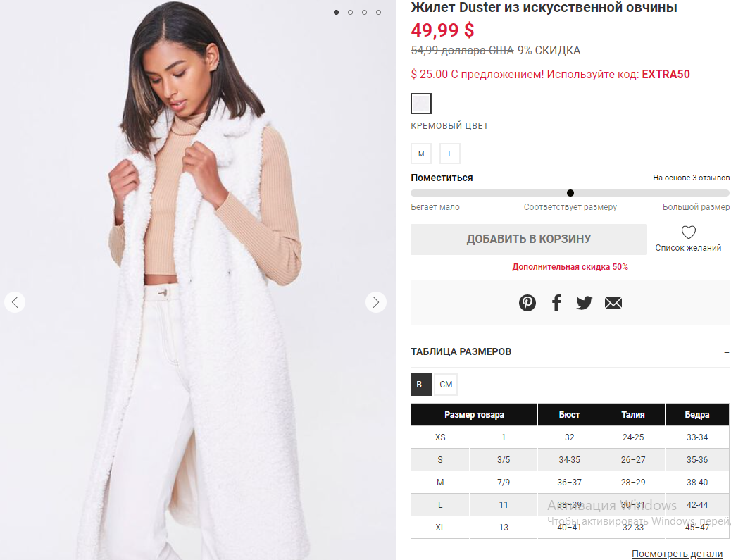Screen dimensions: 731x560
Task: Share product on Pinterest
Action: click(527, 303)
